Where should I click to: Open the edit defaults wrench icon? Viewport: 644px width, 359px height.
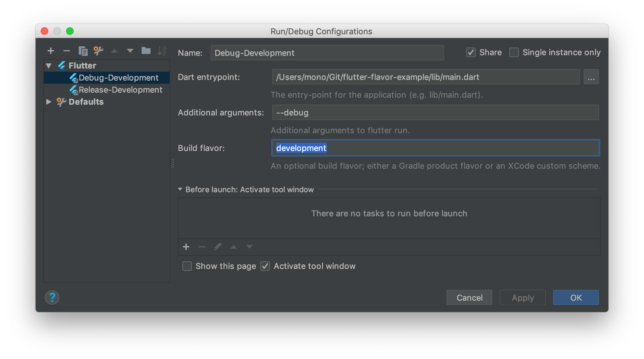(x=98, y=51)
